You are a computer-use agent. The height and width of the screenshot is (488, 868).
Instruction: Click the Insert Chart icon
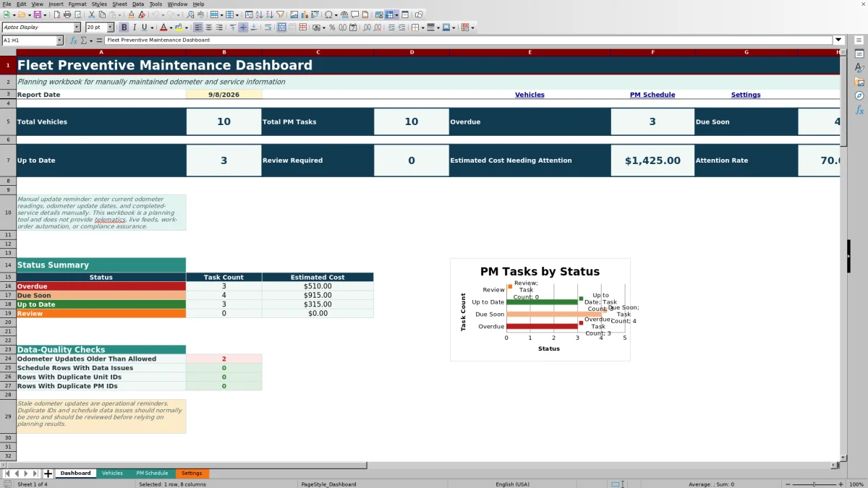(x=305, y=14)
